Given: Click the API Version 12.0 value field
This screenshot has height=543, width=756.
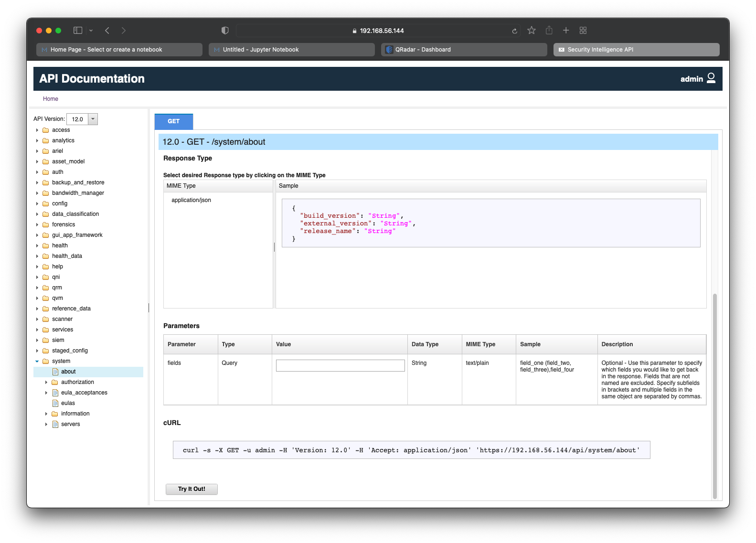Looking at the screenshot, I should tap(77, 119).
